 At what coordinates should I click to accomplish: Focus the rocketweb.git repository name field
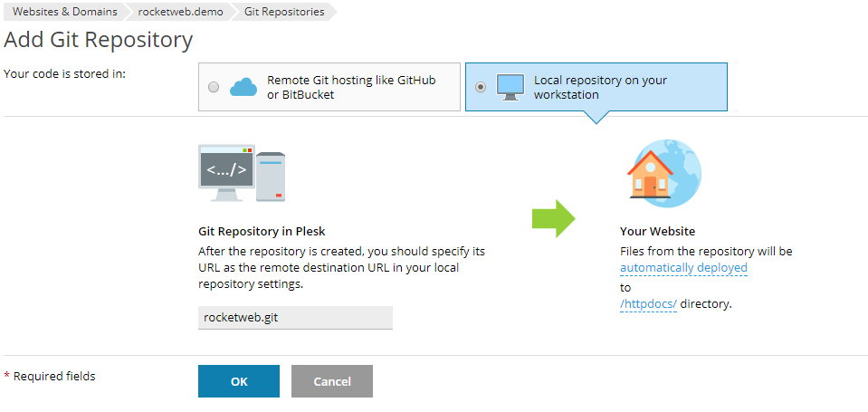coord(296,318)
